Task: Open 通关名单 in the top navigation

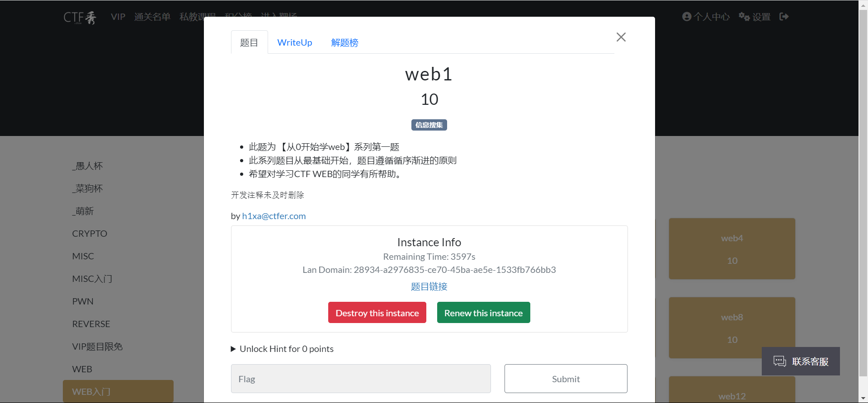Action: coord(152,17)
